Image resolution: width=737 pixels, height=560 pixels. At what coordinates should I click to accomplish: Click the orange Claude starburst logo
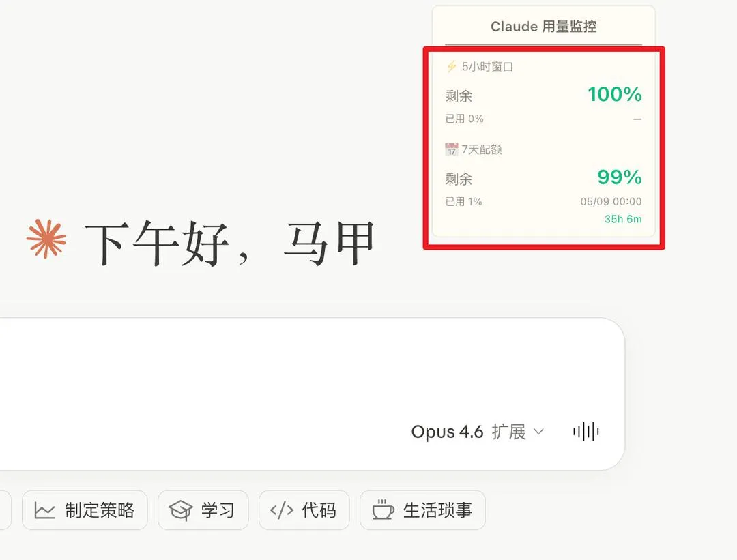tap(46, 239)
